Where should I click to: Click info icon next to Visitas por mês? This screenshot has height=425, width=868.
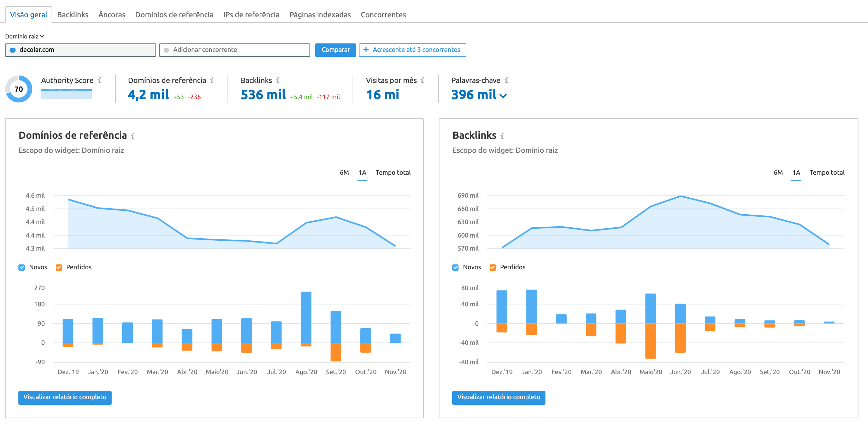pos(423,80)
